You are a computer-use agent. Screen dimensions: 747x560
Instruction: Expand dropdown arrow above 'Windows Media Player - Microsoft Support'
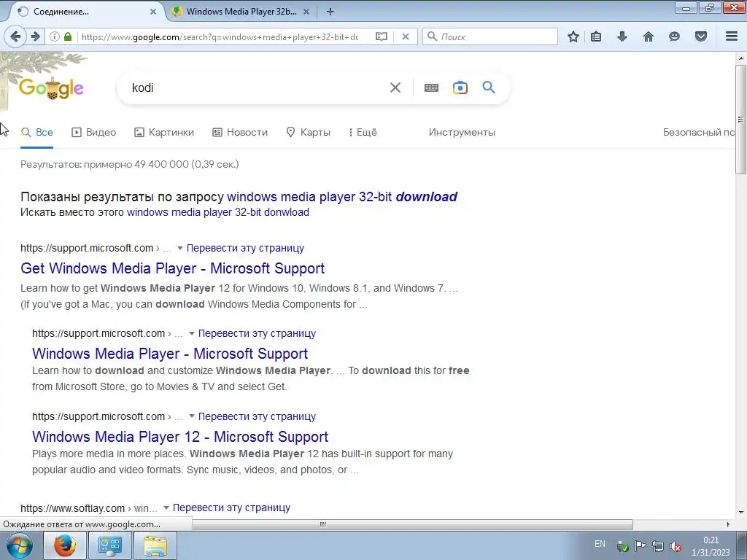pyautogui.click(x=192, y=333)
